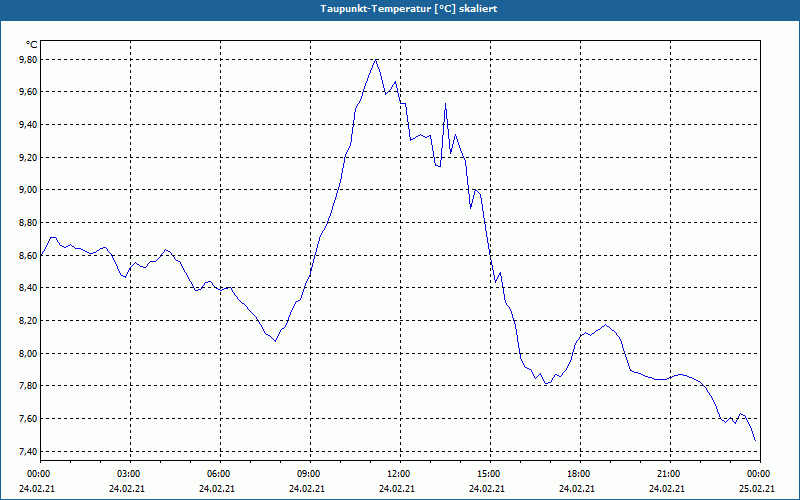The image size is (800, 500).
Task: Click the 8,80 y-axis value
Action: click(x=29, y=222)
